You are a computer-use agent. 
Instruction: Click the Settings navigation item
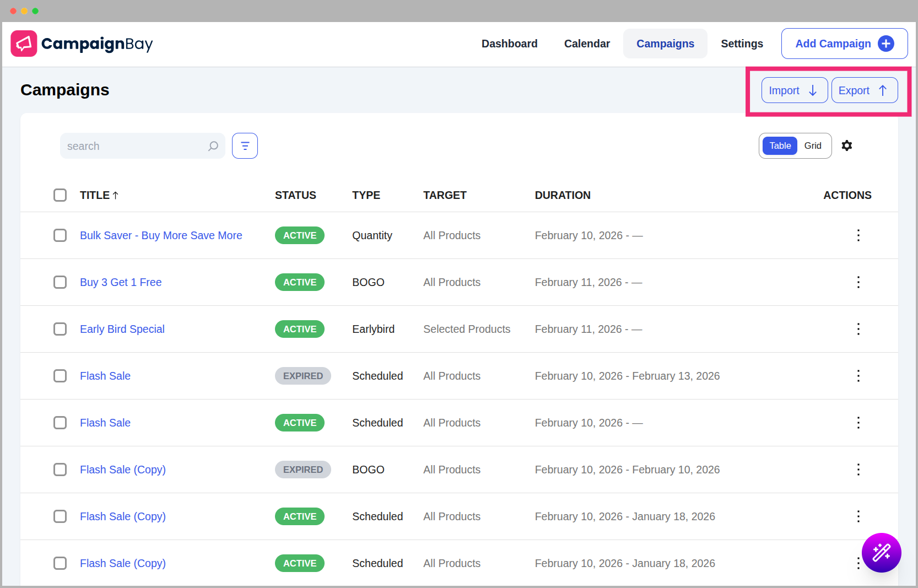click(742, 44)
